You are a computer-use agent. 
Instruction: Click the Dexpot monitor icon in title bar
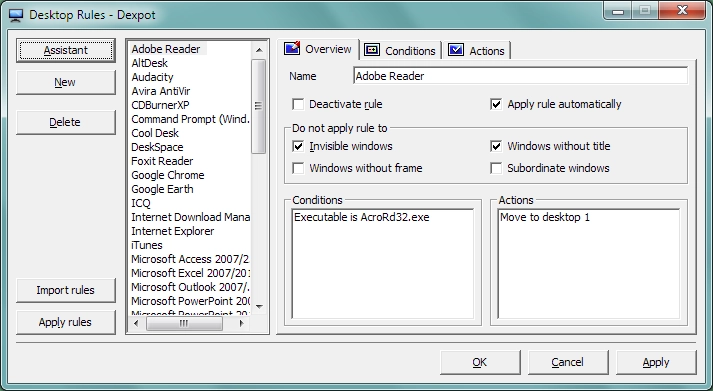pyautogui.click(x=16, y=15)
